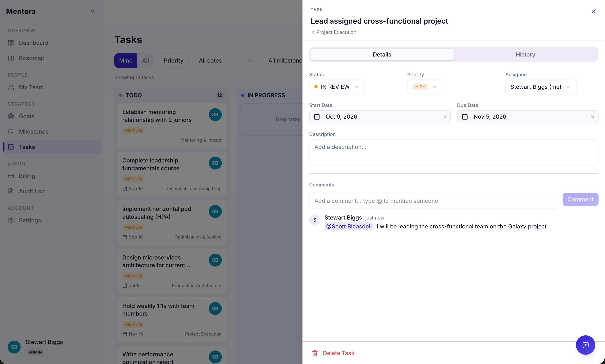Viewport: 605px width, 364px height.
Task: Collapse the Mentora sidebar
Action: tap(92, 11)
